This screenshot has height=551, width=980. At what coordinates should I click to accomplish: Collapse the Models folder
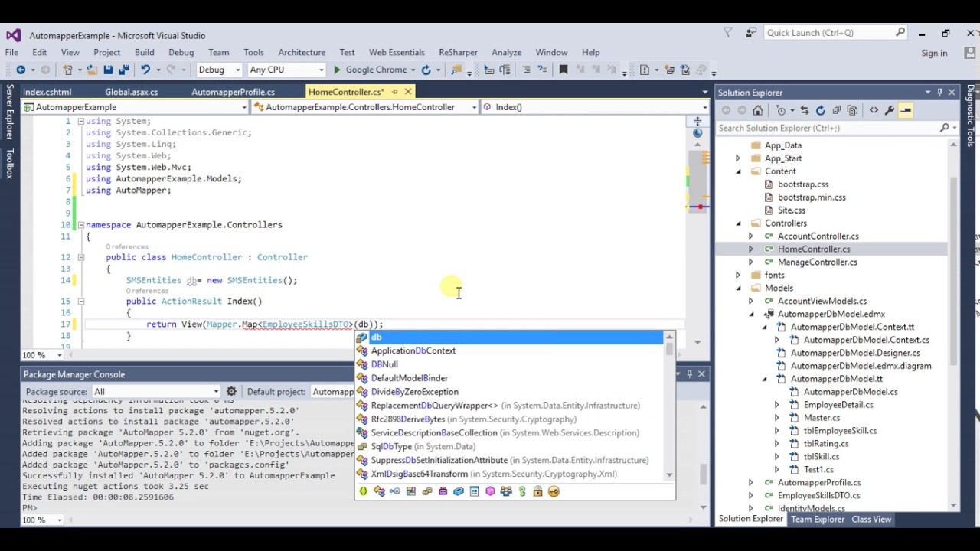[738, 289]
